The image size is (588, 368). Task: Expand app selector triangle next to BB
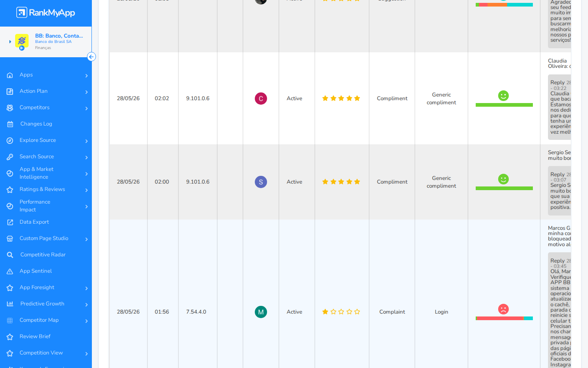point(10,42)
